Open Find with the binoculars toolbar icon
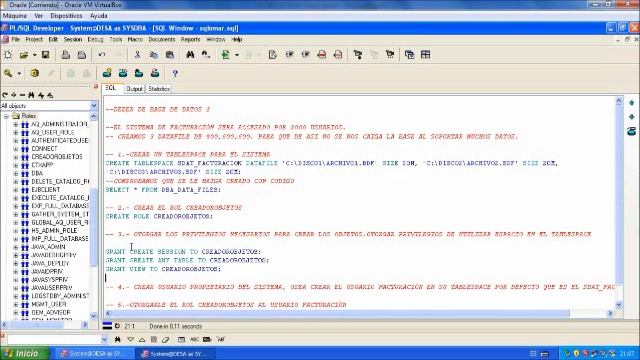This screenshot has height=360, width=640. [190, 55]
